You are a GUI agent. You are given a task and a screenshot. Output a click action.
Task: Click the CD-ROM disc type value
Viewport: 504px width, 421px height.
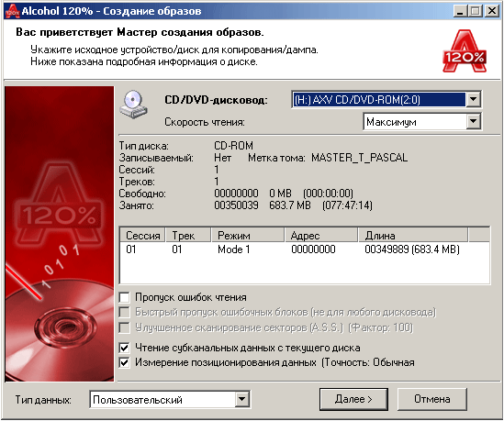pos(234,146)
